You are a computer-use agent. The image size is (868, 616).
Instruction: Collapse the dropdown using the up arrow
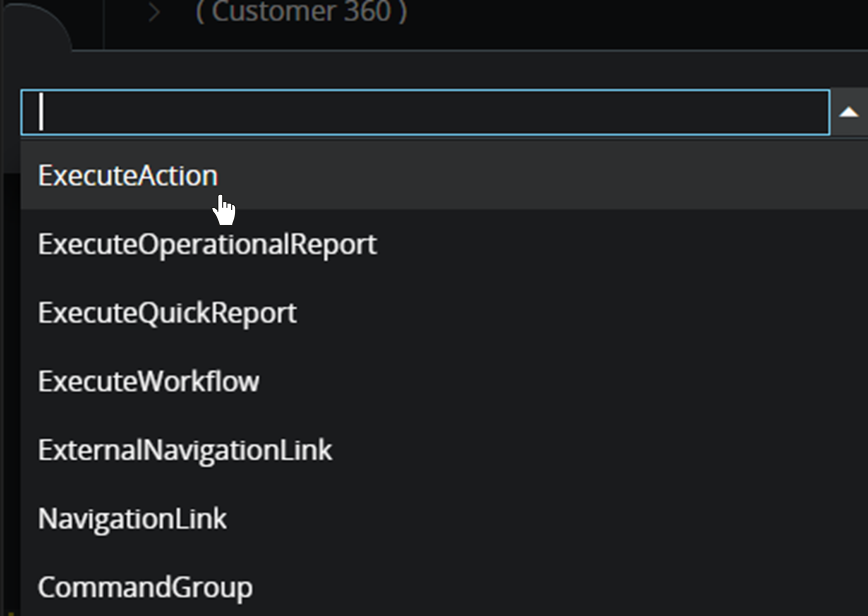[x=849, y=113]
